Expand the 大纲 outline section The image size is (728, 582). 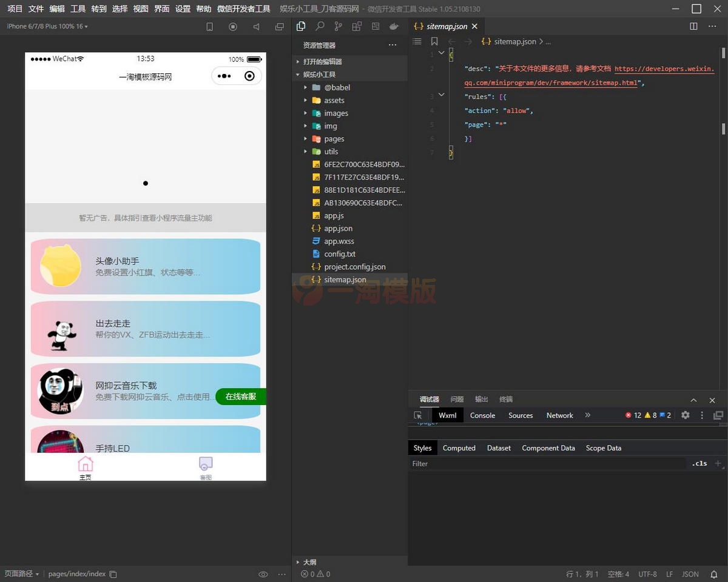click(309, 562)
